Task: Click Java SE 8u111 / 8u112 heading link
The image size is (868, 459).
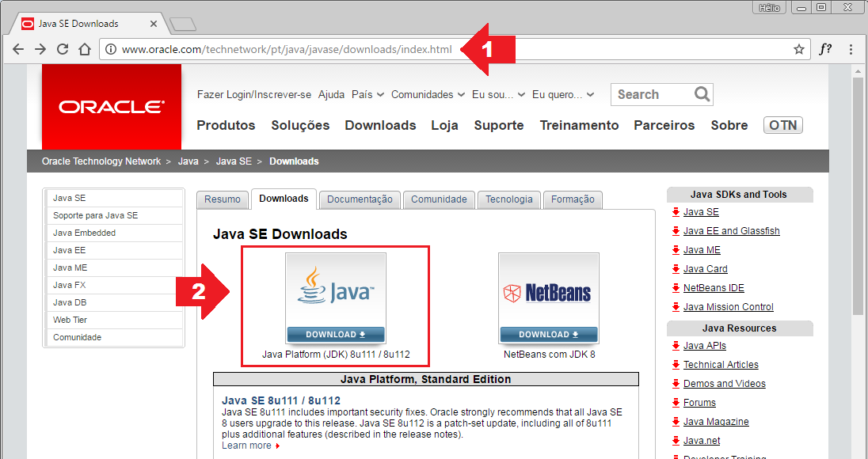Action: click(x=281, y=400)
